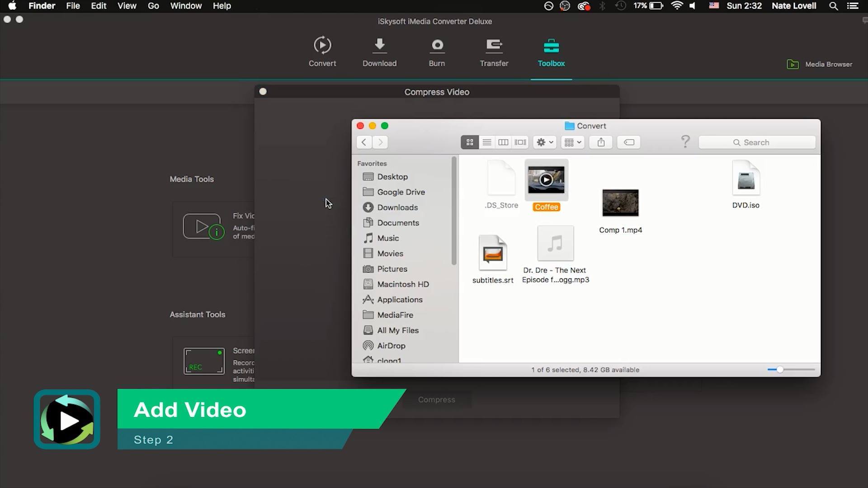Open Notification Center from the menu bar
The width and height of the screenshot is (868, 488).
(853, 6)
